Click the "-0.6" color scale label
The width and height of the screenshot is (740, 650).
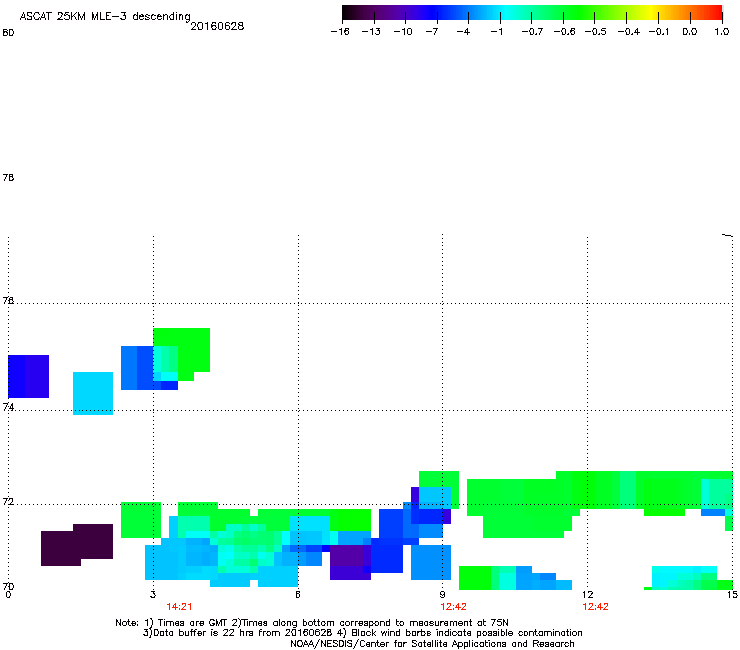[x=564, y=32]
